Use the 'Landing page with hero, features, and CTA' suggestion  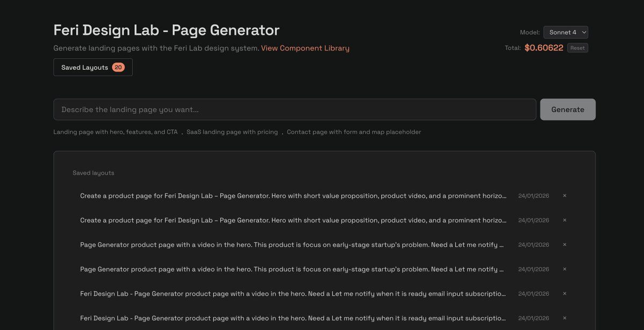115,132
